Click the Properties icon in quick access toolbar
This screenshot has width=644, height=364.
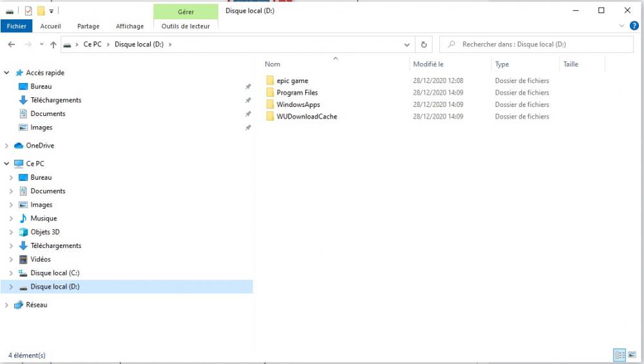(x=28, y=11)
